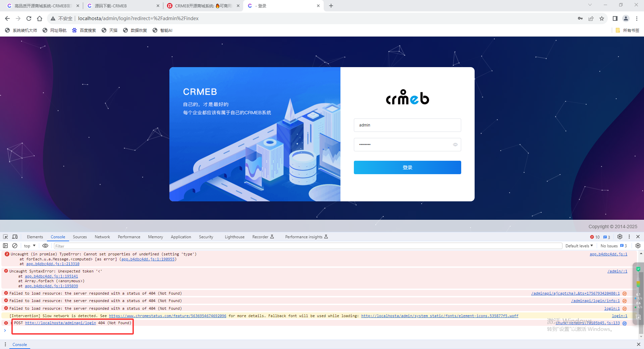The width and height of the screenshot is (644, 349).
Task: Open drawer three-dot menu beside Console tab
Action: (5, 344)
